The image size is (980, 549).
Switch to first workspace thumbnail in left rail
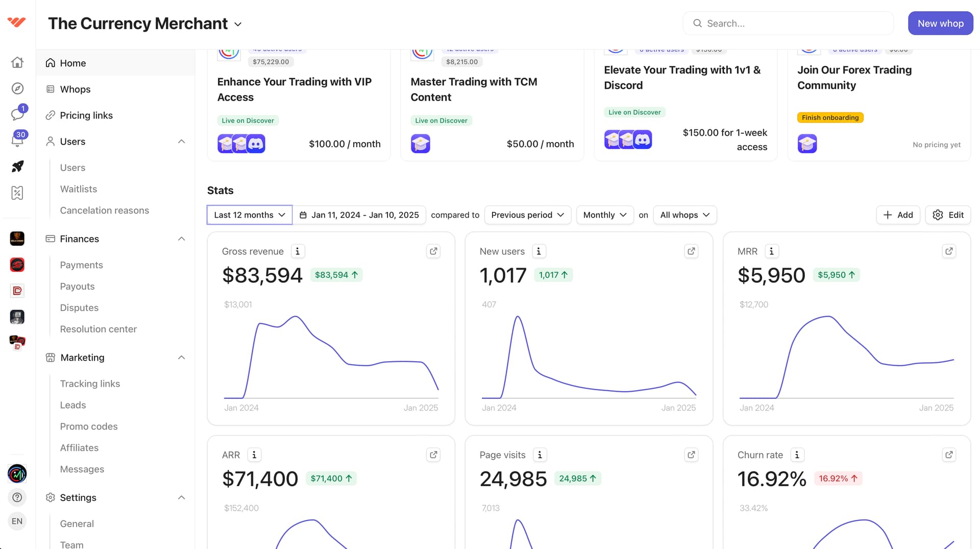(x=17, y=238)
